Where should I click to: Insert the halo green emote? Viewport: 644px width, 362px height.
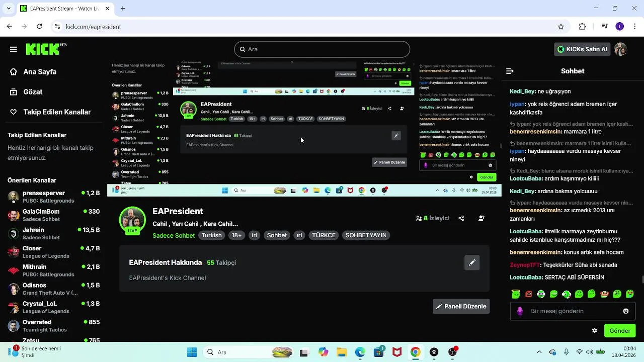pos(516,294)
